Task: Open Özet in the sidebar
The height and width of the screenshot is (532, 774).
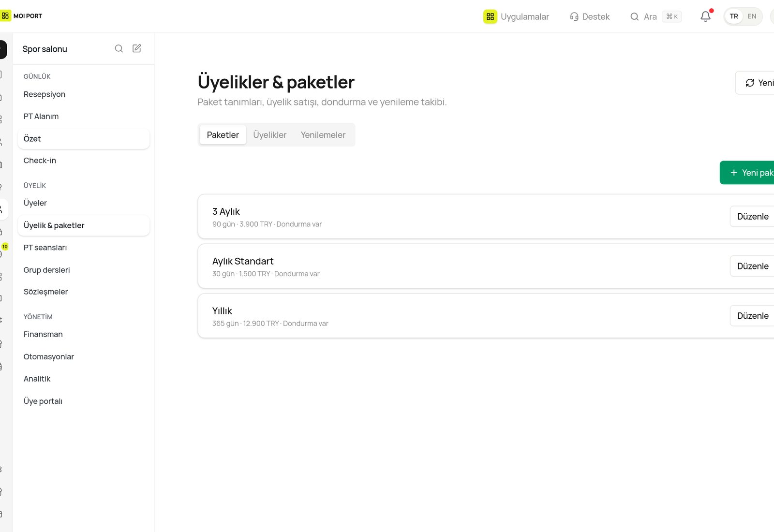Action: (x=83, y=139)
